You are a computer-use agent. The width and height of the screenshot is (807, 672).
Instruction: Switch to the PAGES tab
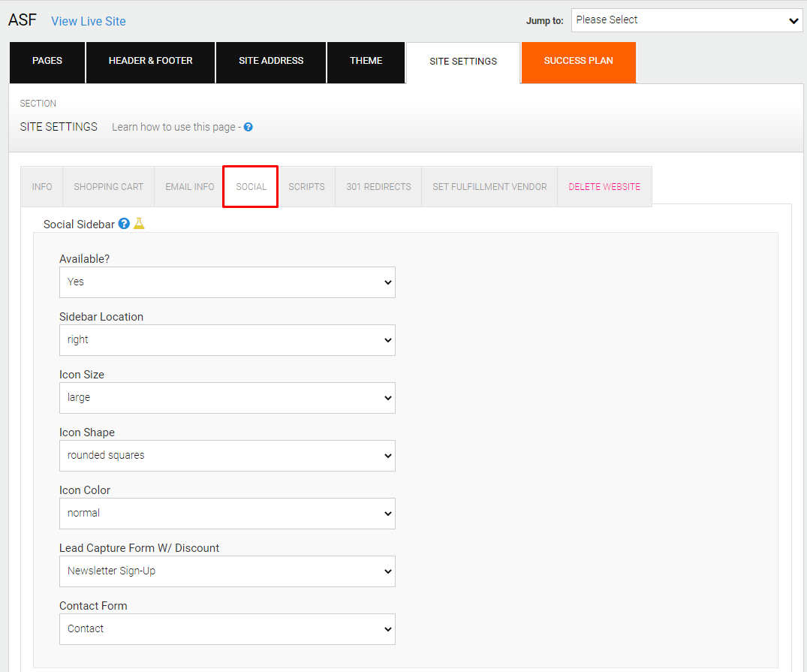coord(47,62)
